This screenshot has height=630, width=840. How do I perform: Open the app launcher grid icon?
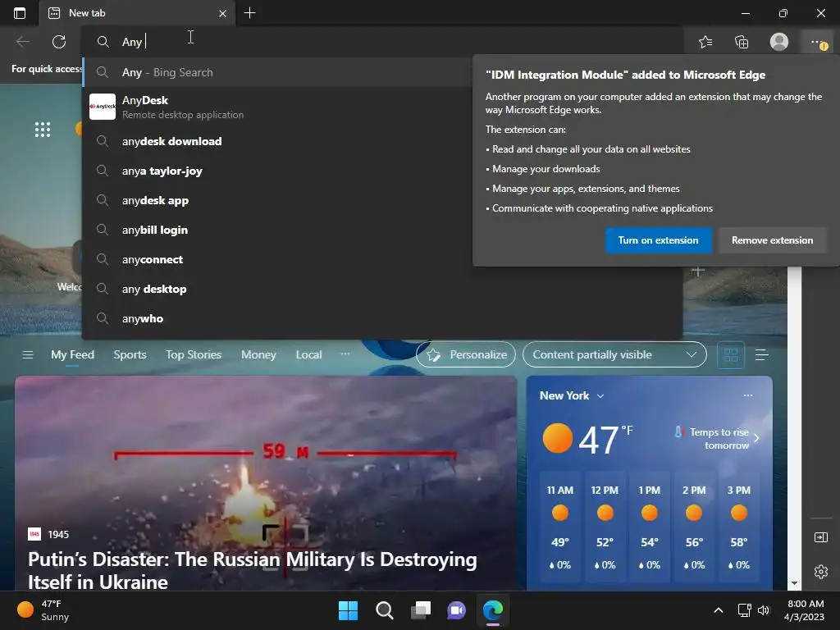[43, 129]
